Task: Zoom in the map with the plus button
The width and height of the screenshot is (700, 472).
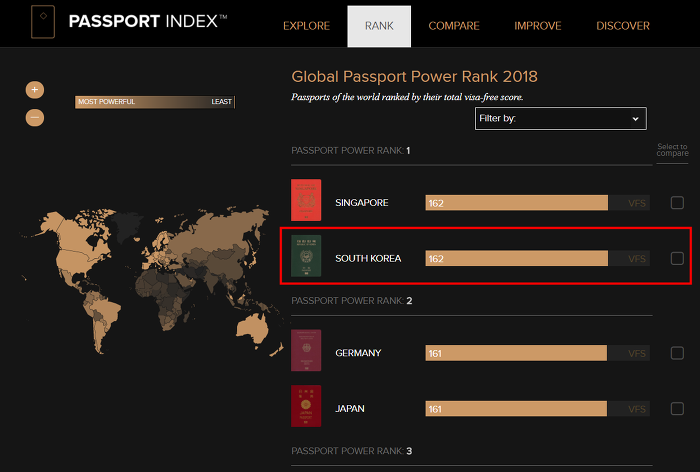Action: tap(35, 90)
